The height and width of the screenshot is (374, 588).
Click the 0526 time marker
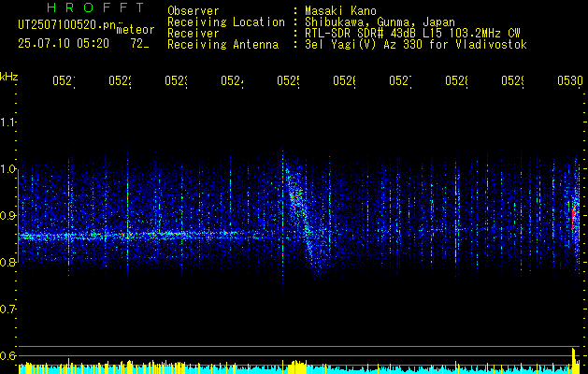(x=344, y=81)
